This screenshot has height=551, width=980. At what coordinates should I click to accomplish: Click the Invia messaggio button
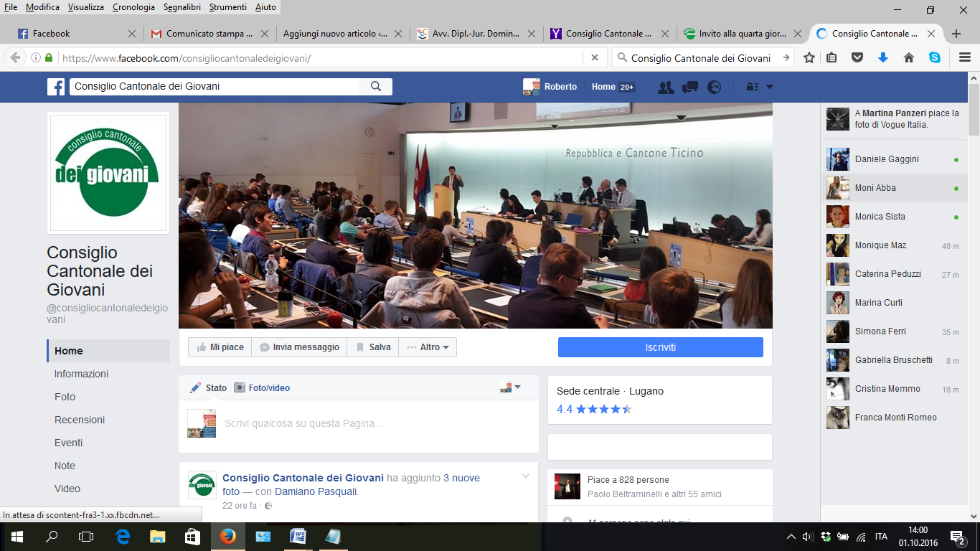(299, 347)
